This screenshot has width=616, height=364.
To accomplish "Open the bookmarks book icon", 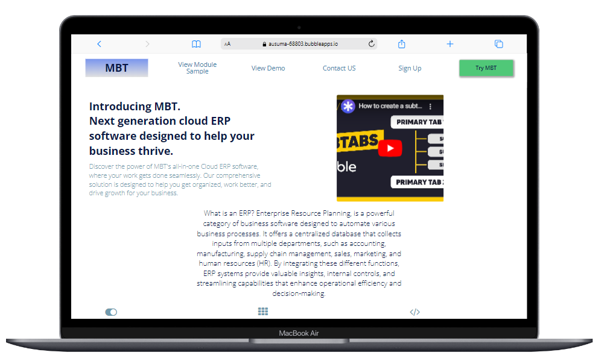I will click(x=196, y=44).
